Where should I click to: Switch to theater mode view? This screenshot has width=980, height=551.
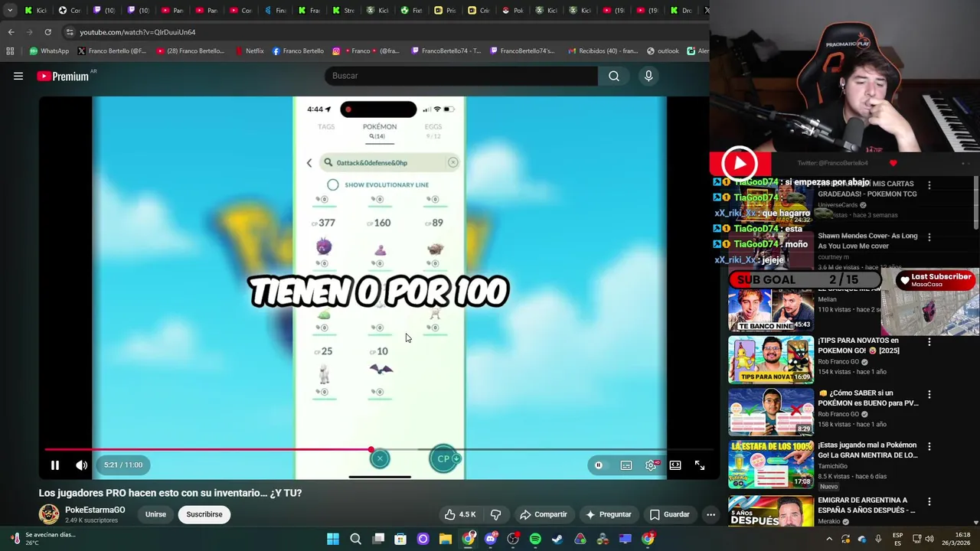[x=675, y=465]
